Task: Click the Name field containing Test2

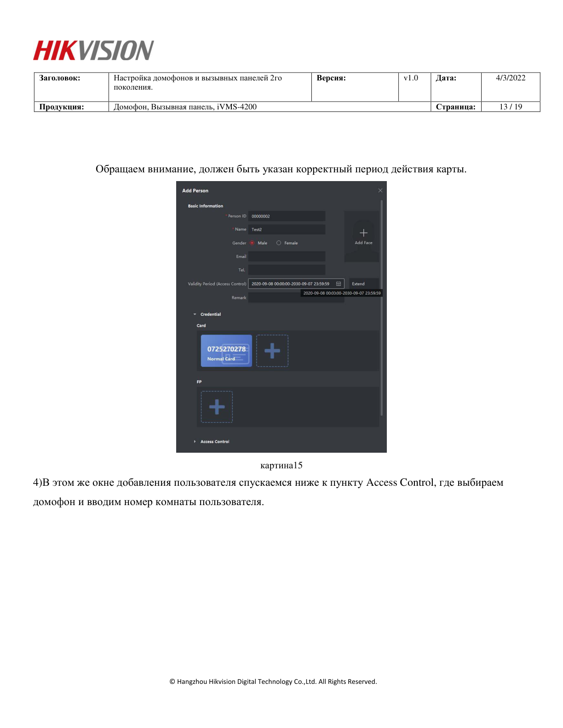Action: click(x=287, y=229)
